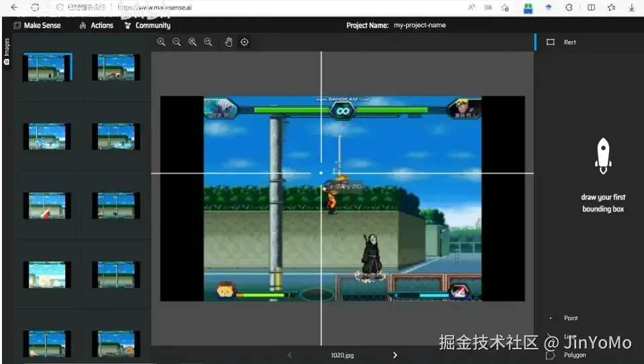Viewport: 644px width, 364px height.
Task: Open thumbnail in fifth row, left column
Action: 47,343
